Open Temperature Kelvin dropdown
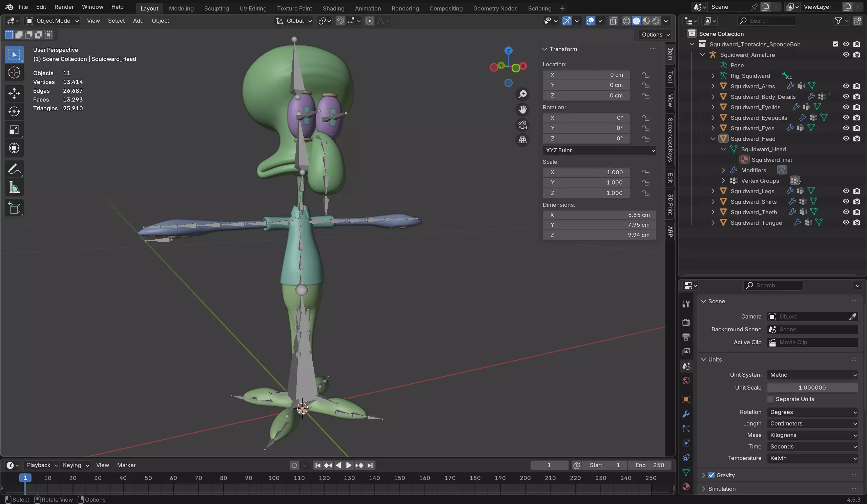This screenshot has height=504, width=867. [812, 458]
